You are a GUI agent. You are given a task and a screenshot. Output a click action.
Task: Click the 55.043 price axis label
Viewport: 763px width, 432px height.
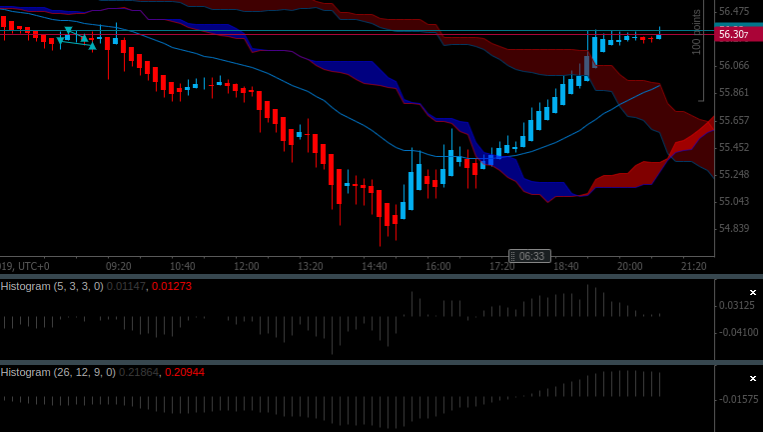(734, 201)
